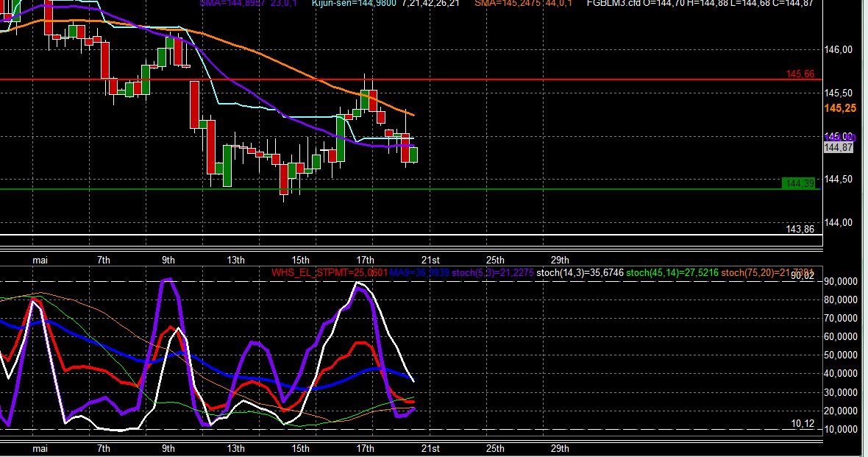
Task: Click 50,0000 on the indicator scale
Action: 841,355
